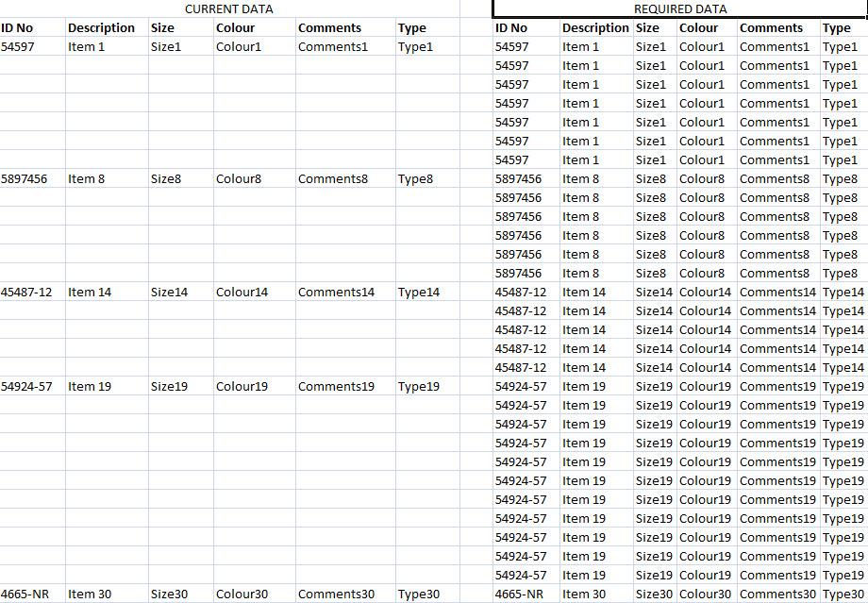Select cell 54597 in Current Data
This screenshot has width=868, height=603.
click(x=20, y=46)
